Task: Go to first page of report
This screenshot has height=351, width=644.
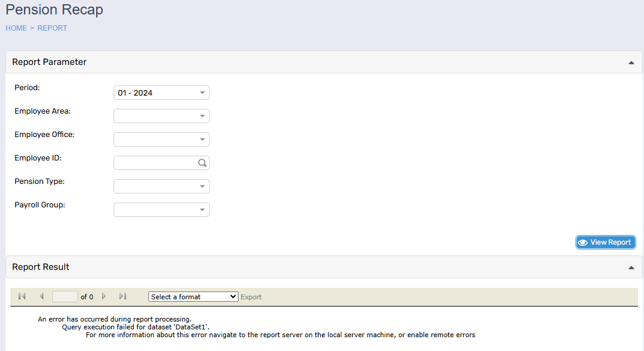Action: 22,296
